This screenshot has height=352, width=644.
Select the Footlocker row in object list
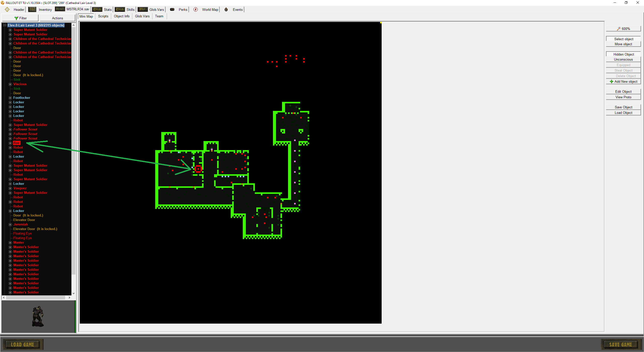tap(22, 98)
